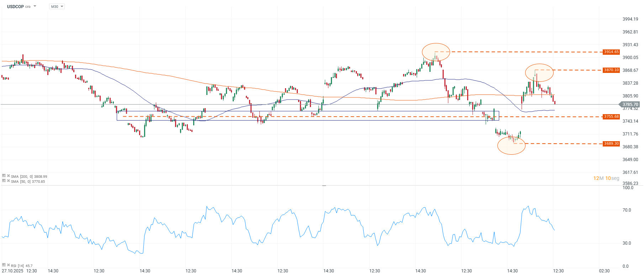
Task: Click the candle countdown timer 12M 10seg
Action: click(x=606, y=178)
